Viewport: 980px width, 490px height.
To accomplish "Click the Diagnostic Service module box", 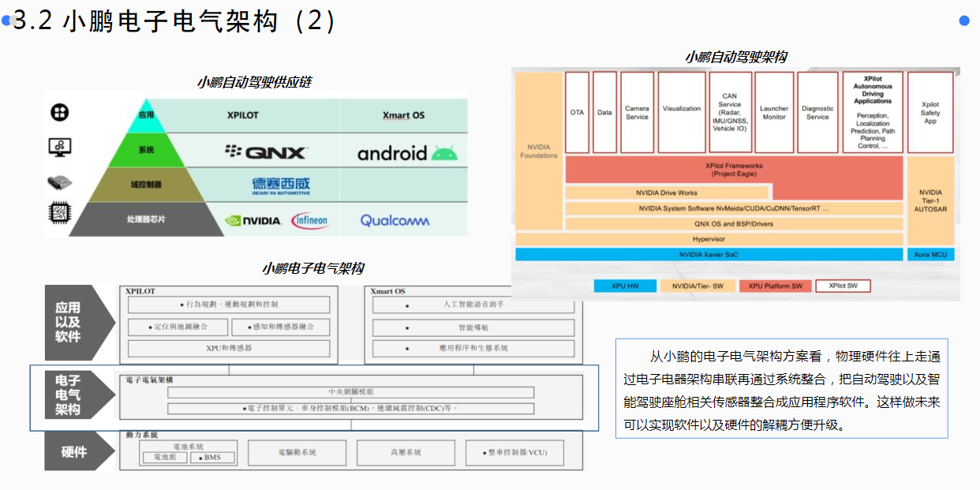I will 817,112.
